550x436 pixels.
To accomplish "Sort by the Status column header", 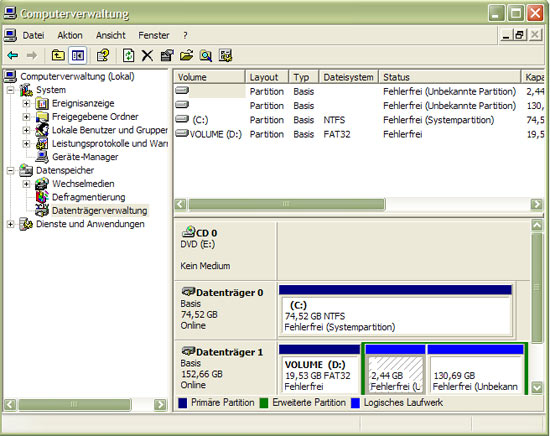I will click(450, 77).
